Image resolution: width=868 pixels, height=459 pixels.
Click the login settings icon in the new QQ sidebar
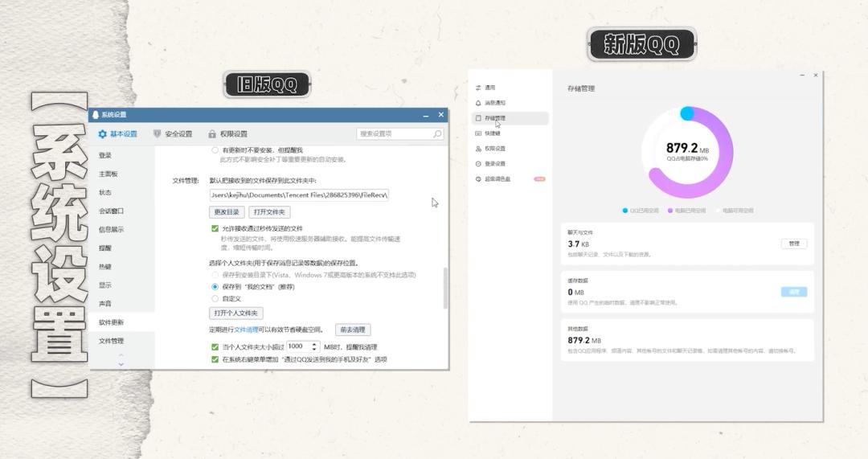478,164
